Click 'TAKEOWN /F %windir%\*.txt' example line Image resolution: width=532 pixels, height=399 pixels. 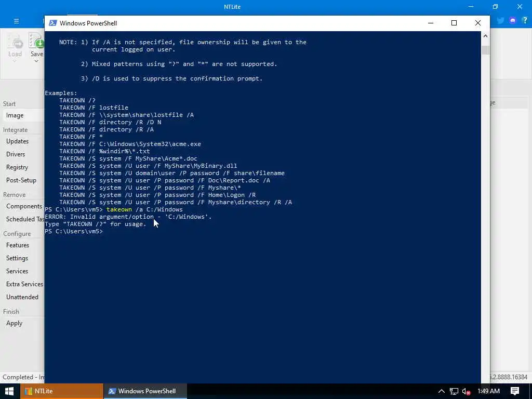(x=104, y=151)
